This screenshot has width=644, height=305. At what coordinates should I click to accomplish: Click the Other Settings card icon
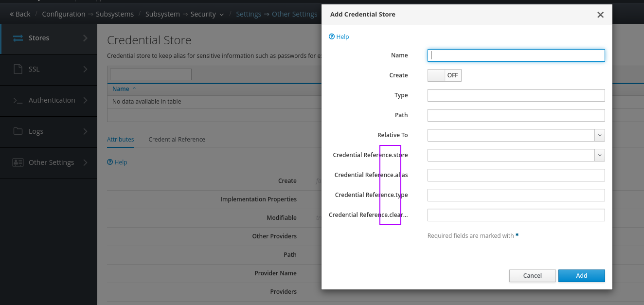pos(18,162)
